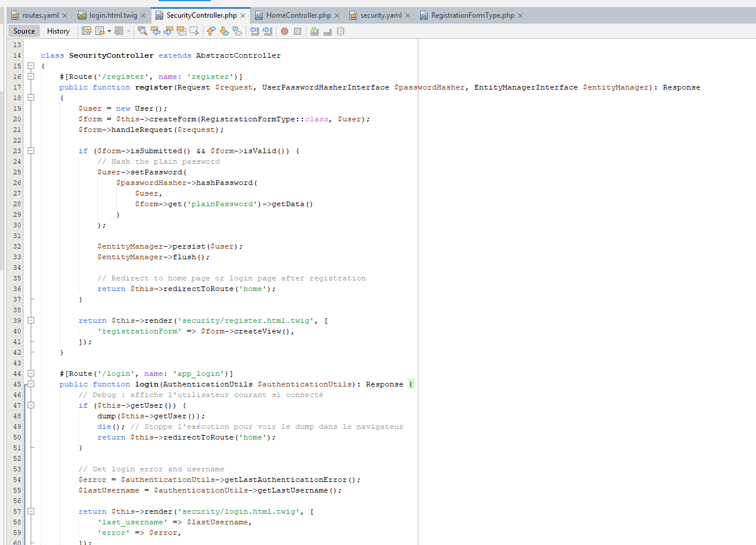The height and width of the screenshot is (545, 756).
Task: Toggle Rectangular Selection mode
Action: (x=194, y=31)
